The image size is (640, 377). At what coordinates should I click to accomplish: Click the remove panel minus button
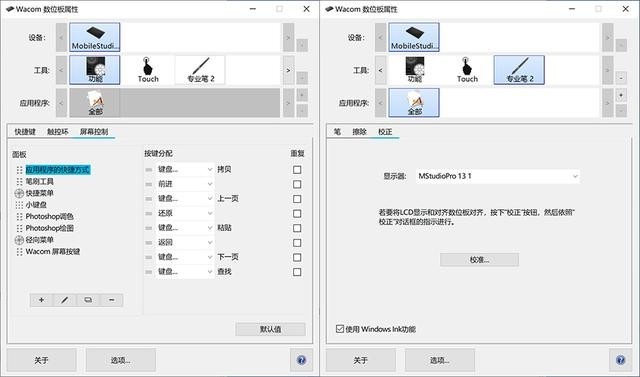[x=111, y=300]
